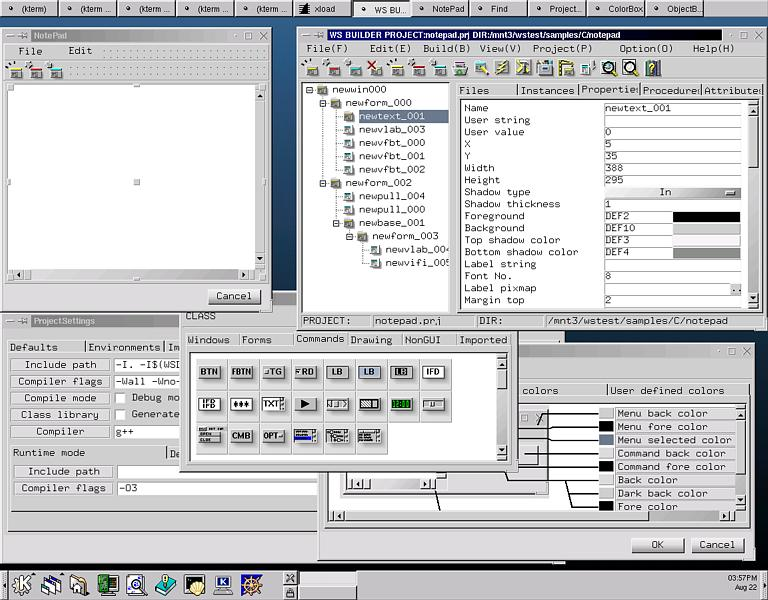Viewport: 768px width, 600px height.
Task: Click OK in the color dialog
Action: [x=657, y=545]
